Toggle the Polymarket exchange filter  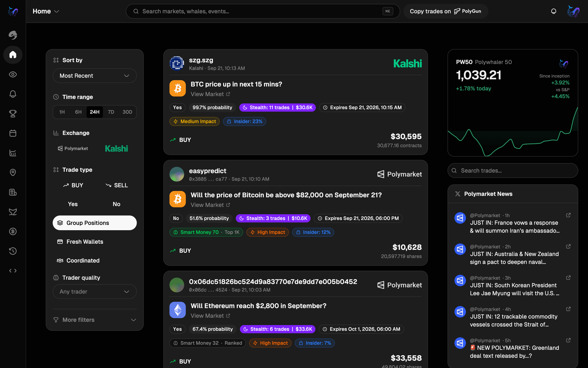click(73, 148)
